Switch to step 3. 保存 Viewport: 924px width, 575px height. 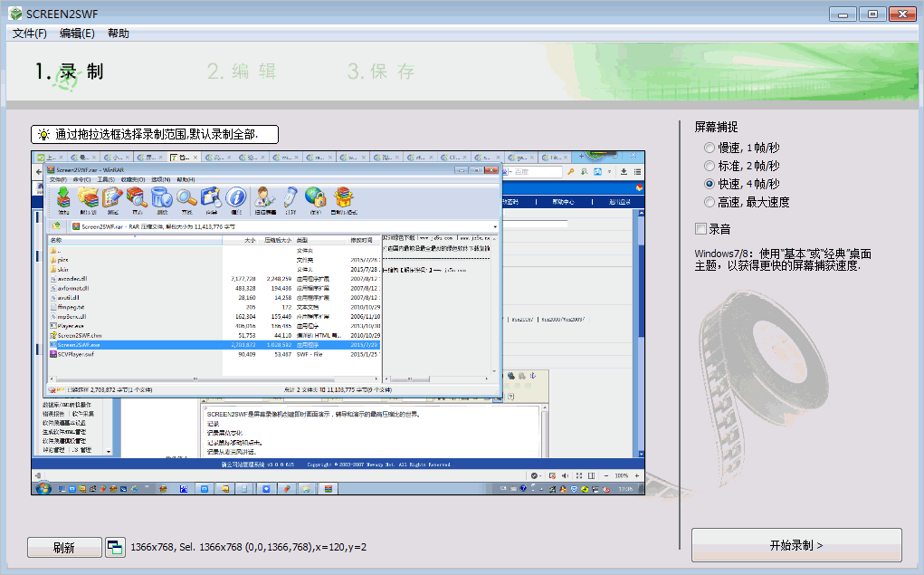click(381, 72)
